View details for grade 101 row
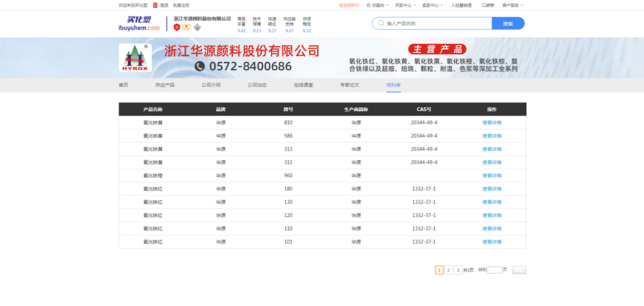The image size is (644, 306). pyautogui.click(x=492, y=242)
